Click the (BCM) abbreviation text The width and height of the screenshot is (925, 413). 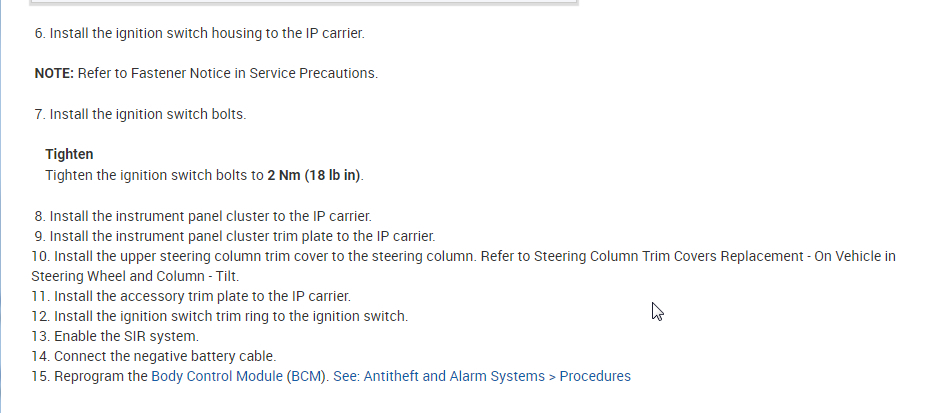307,376
